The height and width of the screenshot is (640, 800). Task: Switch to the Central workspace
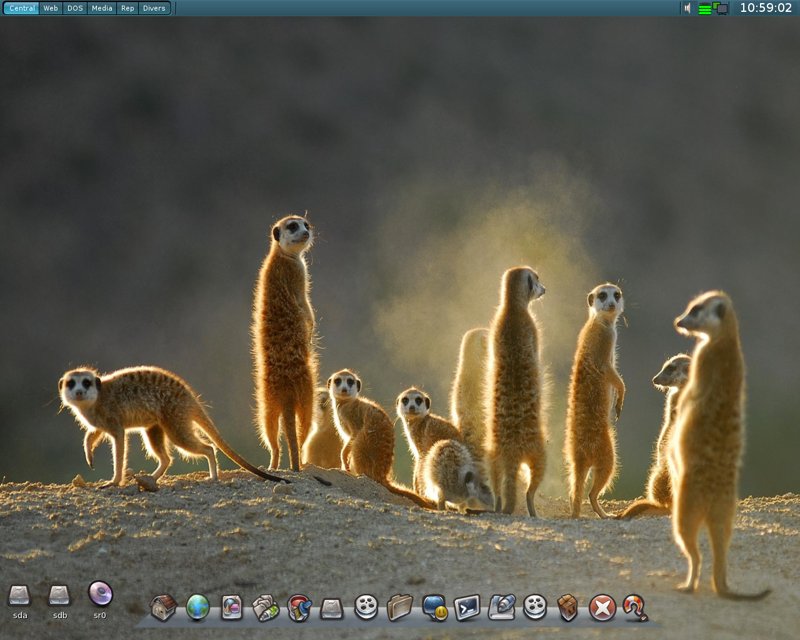pos(21,8)
